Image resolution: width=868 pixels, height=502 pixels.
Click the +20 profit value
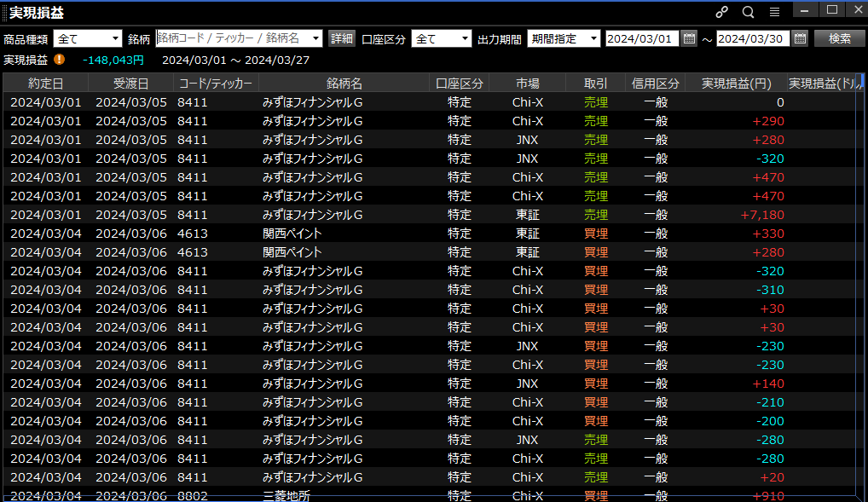pyautogui.click(x=772, y=477)
